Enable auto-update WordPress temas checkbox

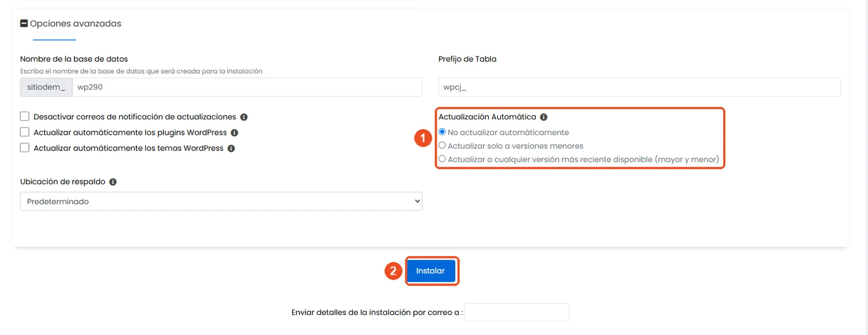(24, 148)
